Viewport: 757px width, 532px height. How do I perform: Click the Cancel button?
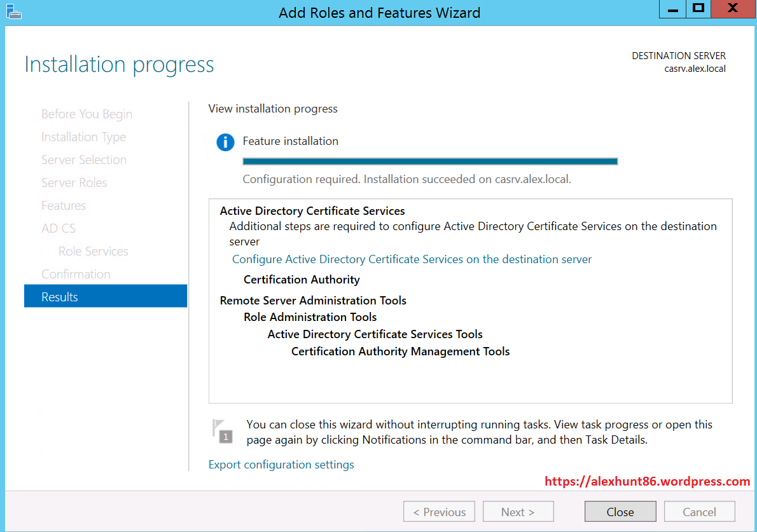tap(700, 512)
